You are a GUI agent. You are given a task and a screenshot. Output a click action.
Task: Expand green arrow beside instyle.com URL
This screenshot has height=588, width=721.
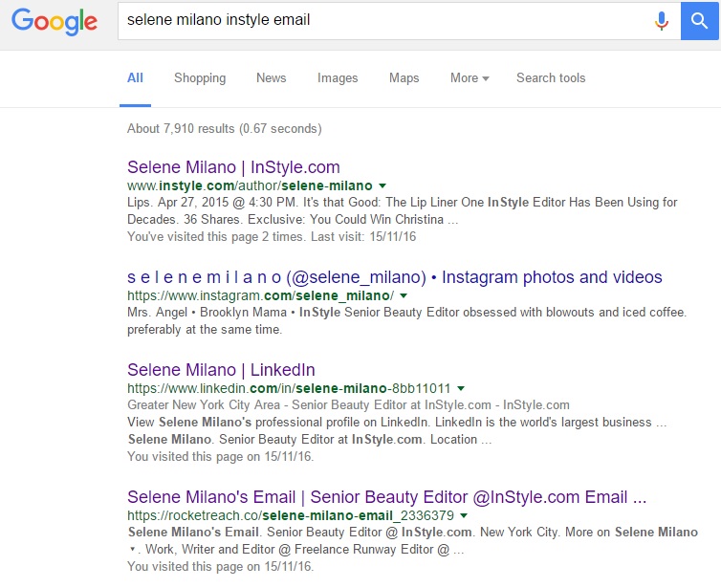(382, 185)
